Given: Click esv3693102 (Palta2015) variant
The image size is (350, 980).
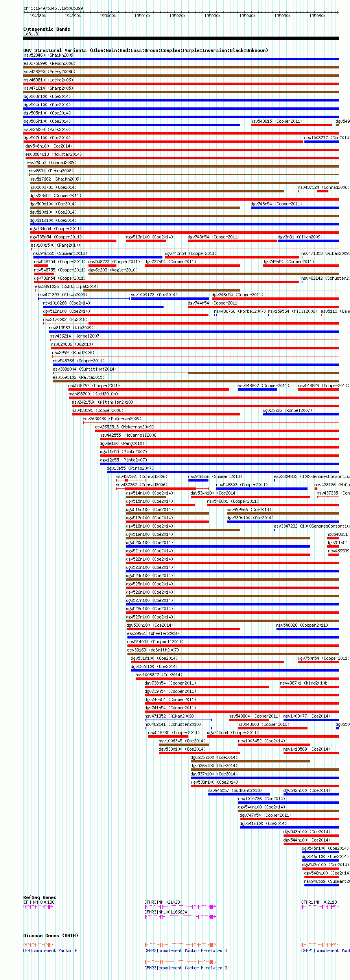Looking at the screenshot, I should tap(79, 377).
